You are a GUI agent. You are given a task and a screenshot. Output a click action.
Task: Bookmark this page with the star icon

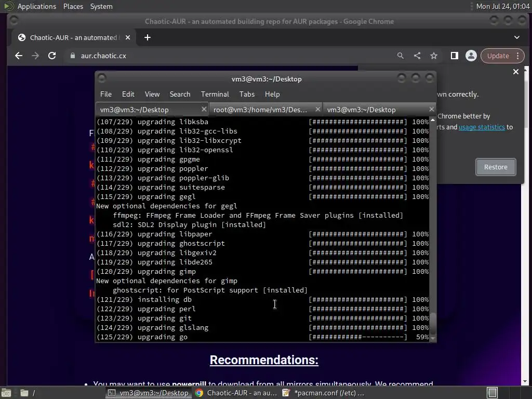pos(434,56)
